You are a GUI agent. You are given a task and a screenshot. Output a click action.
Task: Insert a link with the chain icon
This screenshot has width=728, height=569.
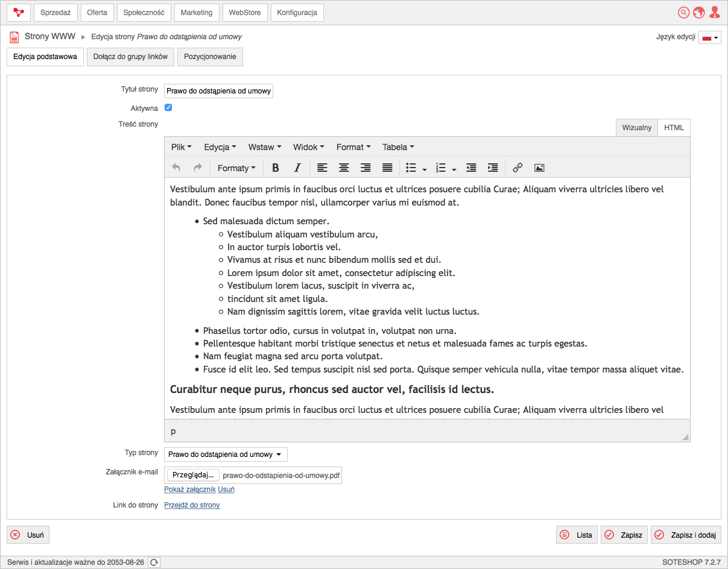pyautogui.click(x=518, y=168)
